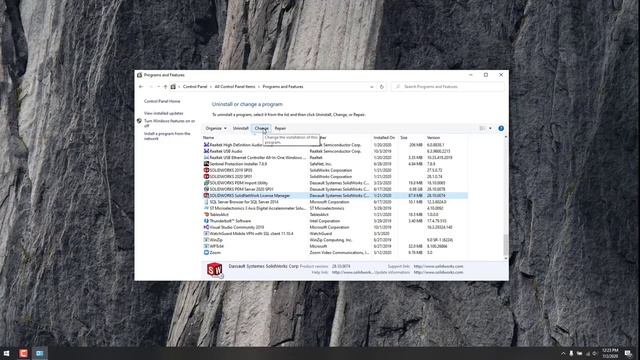This screenshot has width=640, height=360.
Task: Select the ST Microelectronics 3 Axis Accelerometer row
Action: pyautogui.click(x=335, y=208)
